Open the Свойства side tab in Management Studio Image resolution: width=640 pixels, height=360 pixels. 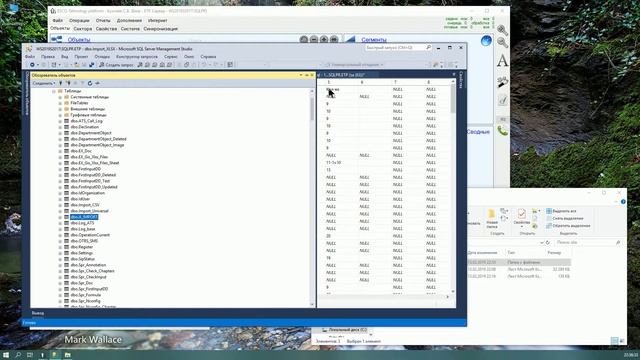pyautogui.click(x=461, y=80)
